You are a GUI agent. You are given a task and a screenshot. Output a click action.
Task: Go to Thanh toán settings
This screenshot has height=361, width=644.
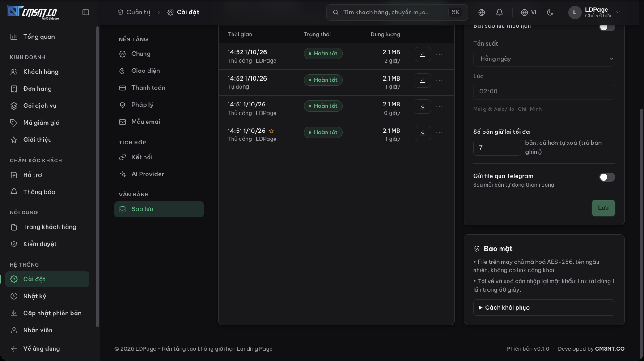[x=159, y=88]
